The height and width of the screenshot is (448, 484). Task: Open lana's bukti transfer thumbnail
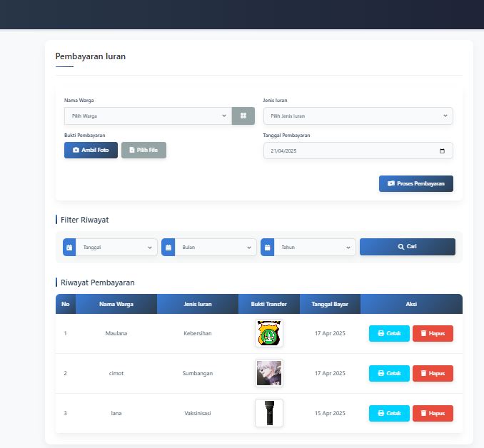(269, 413)
